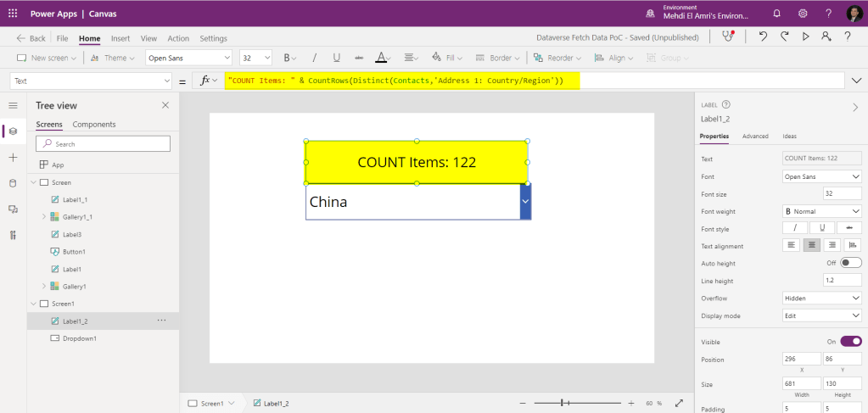This screenshot has width=868, height=413.
Task: Switch to the Components tab
Action: [x=94, y=125]
